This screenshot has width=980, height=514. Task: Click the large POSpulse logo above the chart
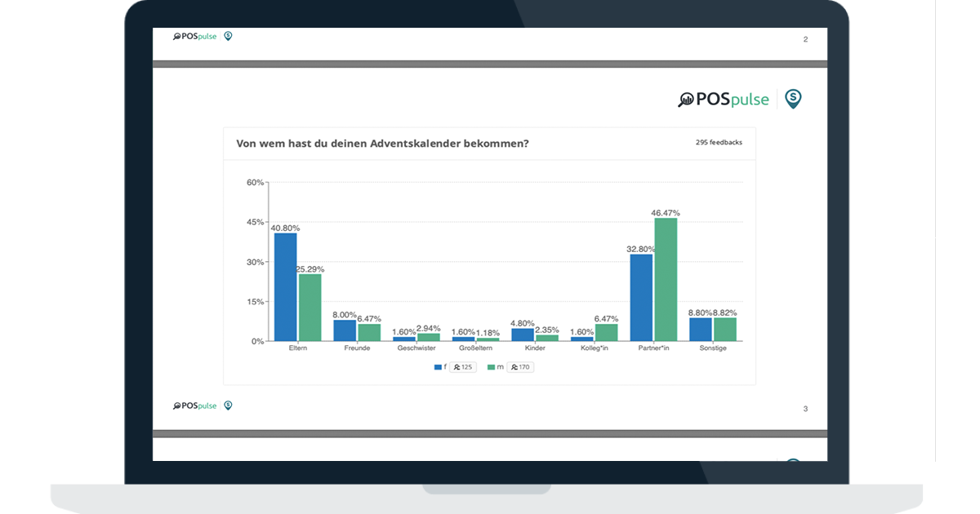coord(724,100)
